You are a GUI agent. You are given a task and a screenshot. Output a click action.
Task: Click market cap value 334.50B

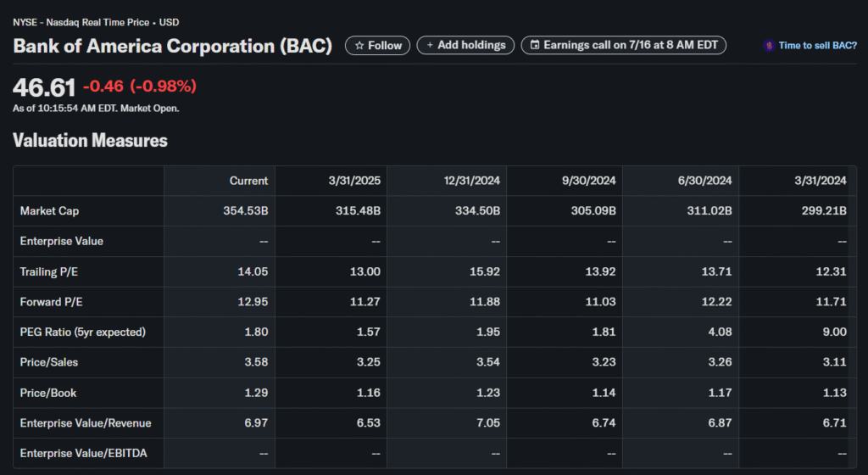pyautogui.click(x=477, y=211)
